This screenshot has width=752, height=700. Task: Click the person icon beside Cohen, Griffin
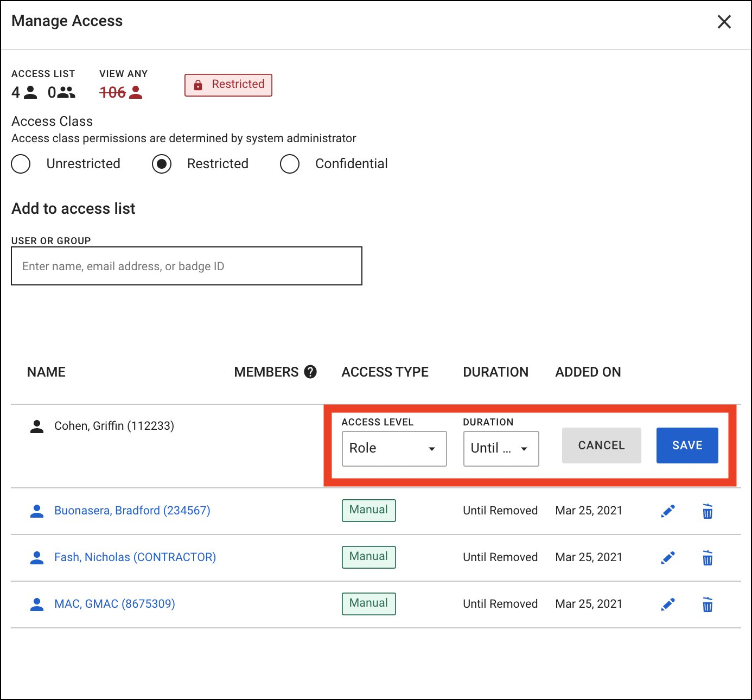click(36, 425)
